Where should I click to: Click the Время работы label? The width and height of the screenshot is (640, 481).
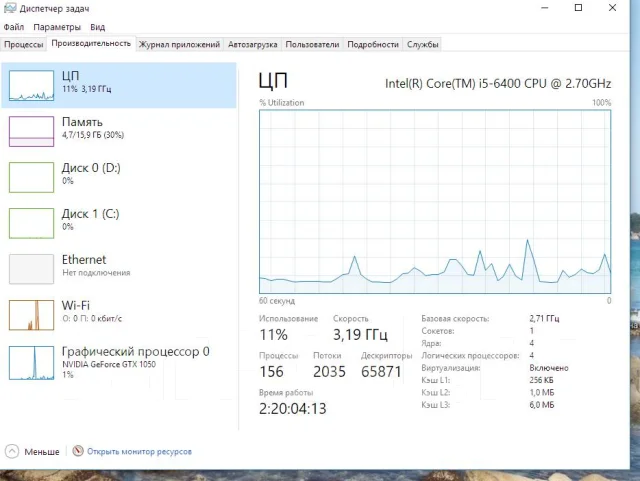pyautogui.click(x=286, y=392)
